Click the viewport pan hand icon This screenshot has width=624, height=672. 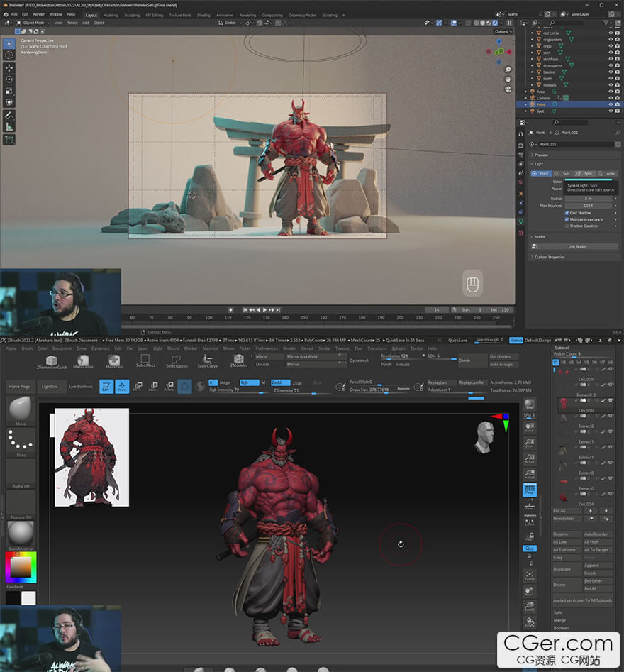pos(508,79)
